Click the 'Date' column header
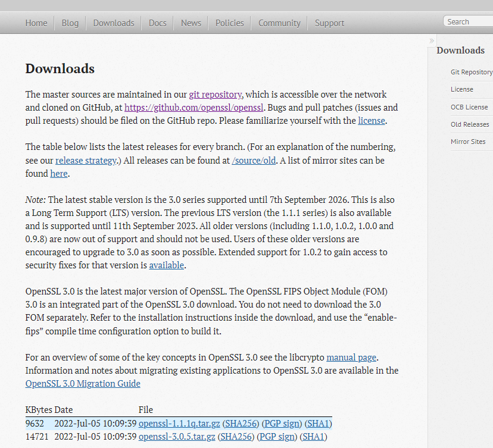 pos(64,410)
